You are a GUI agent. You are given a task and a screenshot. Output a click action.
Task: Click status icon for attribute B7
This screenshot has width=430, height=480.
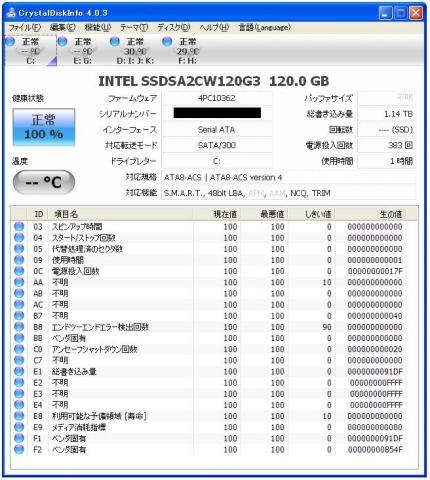pos(19,316)
